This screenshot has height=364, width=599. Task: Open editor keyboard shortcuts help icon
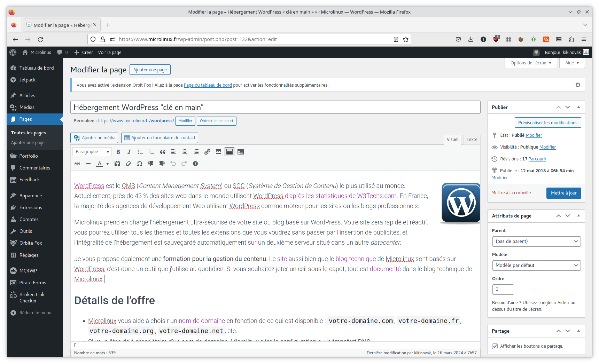(195, 164)
